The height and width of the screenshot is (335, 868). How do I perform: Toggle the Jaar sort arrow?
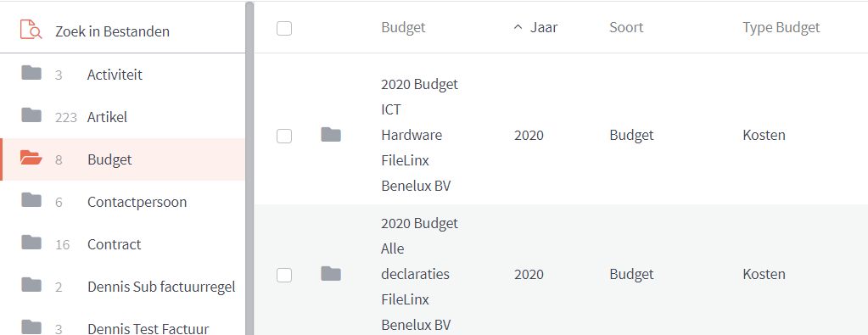[518, 27]
